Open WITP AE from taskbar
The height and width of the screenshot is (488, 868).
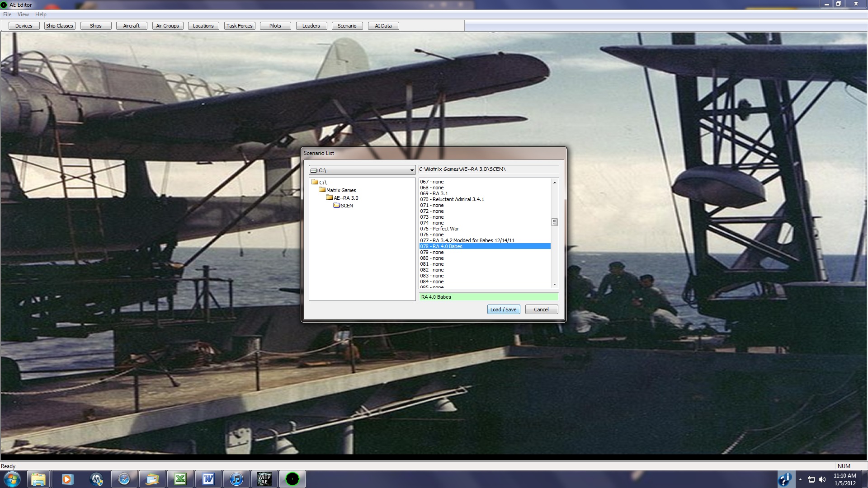tap(264, 479)
